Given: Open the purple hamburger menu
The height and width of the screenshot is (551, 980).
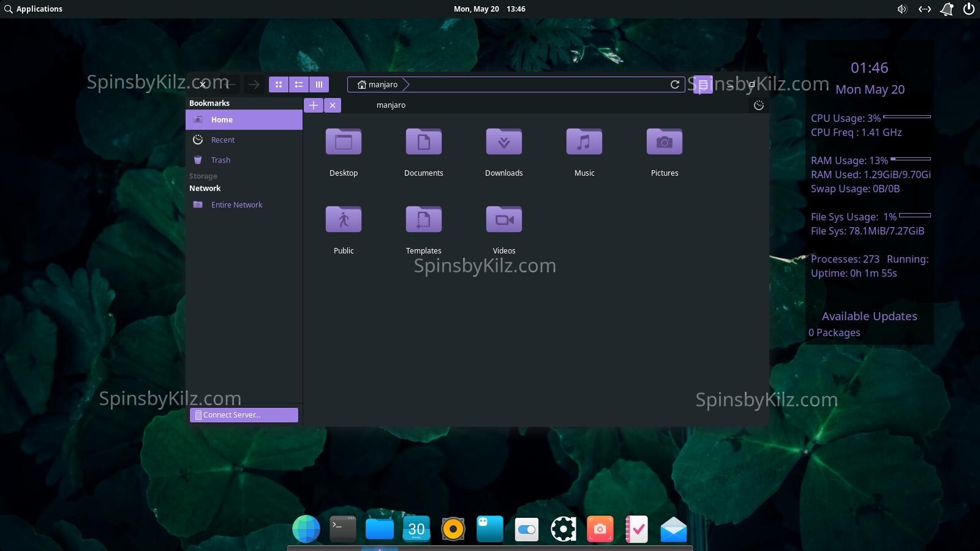Looking at the screenshot, I should tap(703, 84).
